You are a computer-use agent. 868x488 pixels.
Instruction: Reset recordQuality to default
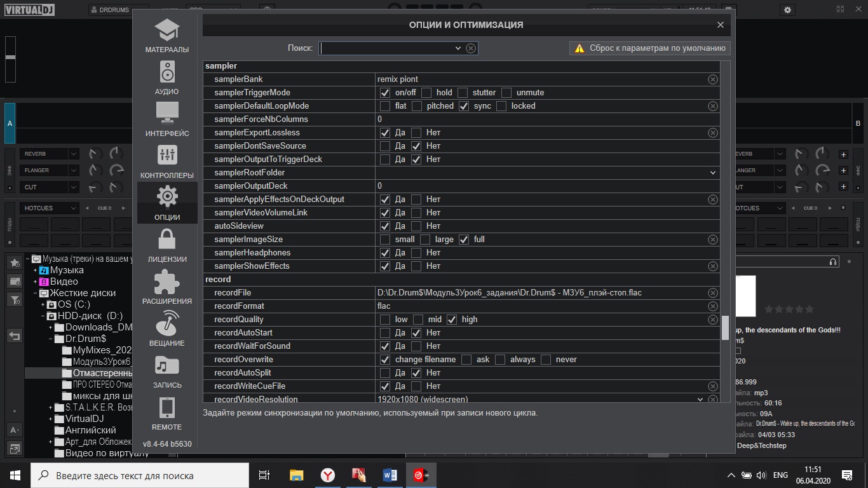[713, 320]
